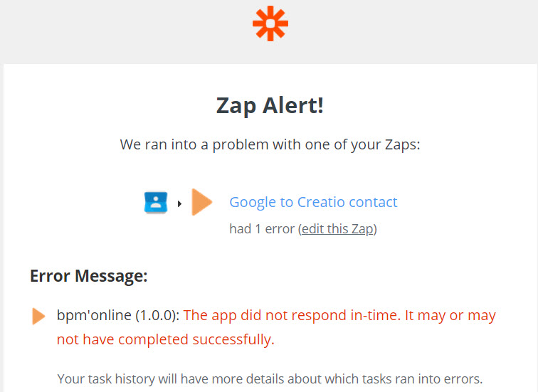Click the blue Google Contacts icon
Viewport: 538px width, 392px height.
(156, 202)
